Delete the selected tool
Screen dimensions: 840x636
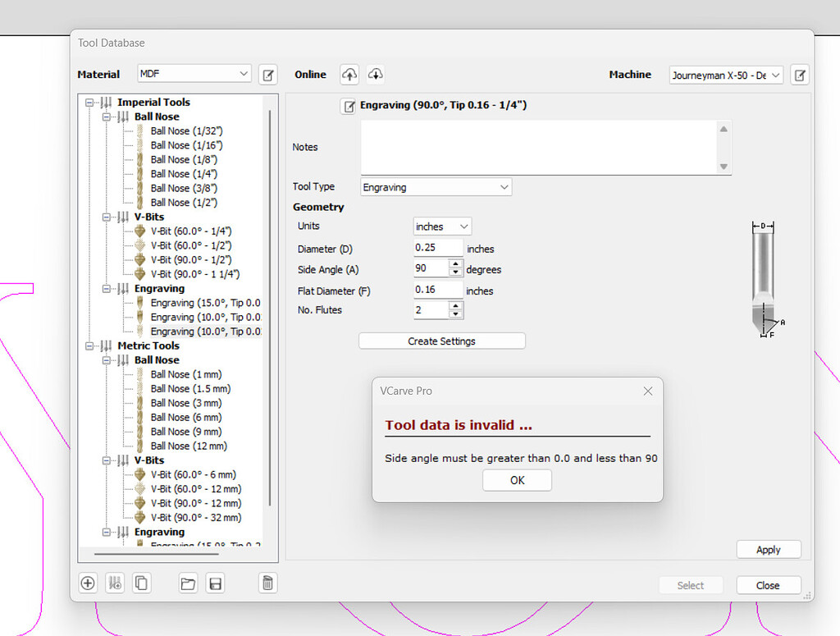tap(267, 583)
